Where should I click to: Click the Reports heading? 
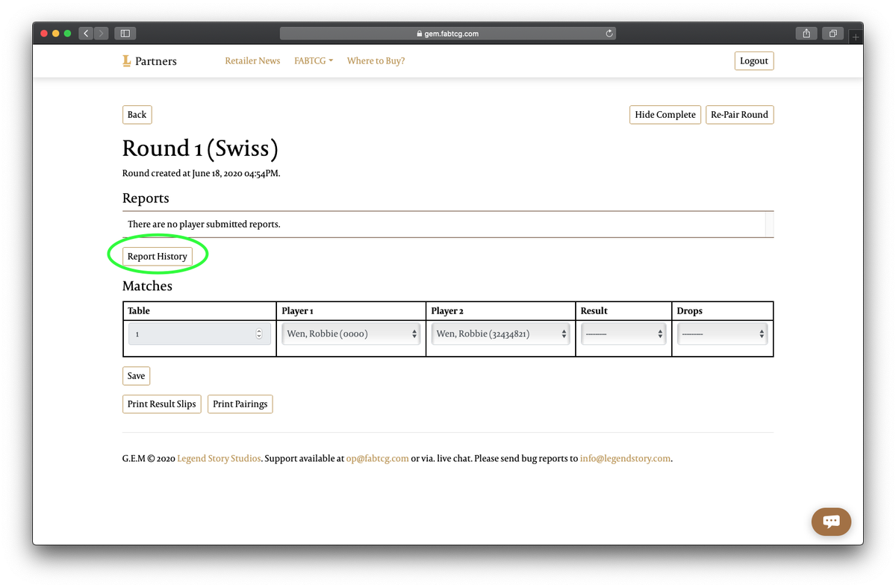[x=146, y=198]
